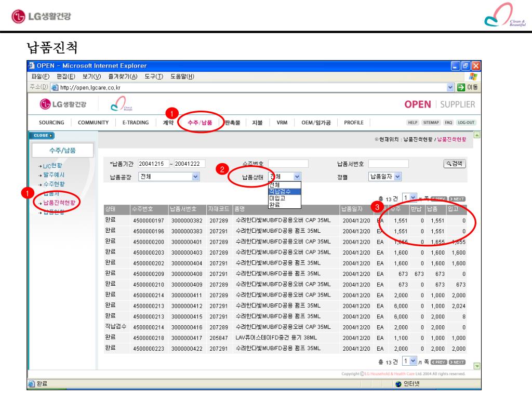The image size is (532, 399).
Task: Click the Clean & Beautiful swirl logo in site header
Action: click(121, 103)
